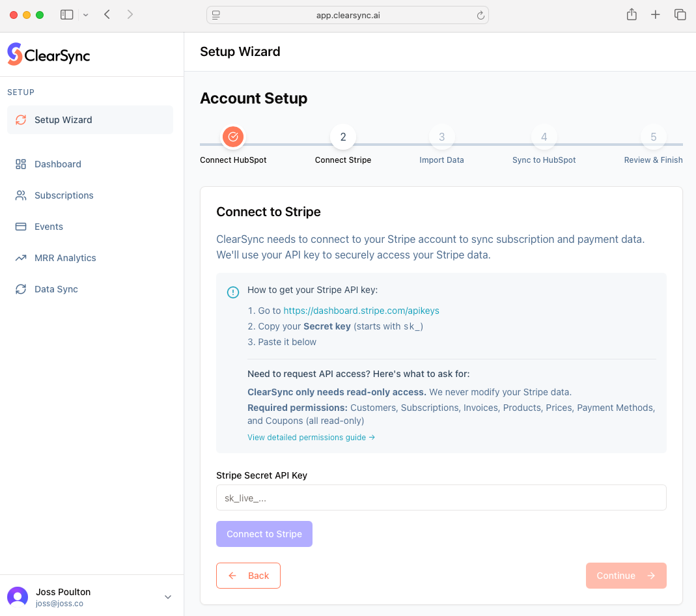This screenshot has width=696, height=616.
Task: Go to completed Connect HubSpot step
Action: 233,137
